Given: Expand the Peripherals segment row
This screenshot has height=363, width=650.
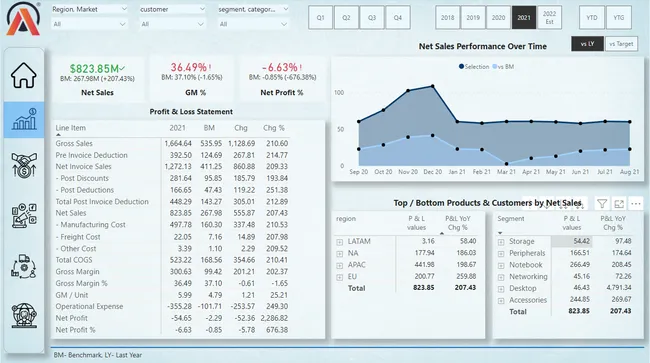Looking at the screenshot, I should click(x=501, y=253).
